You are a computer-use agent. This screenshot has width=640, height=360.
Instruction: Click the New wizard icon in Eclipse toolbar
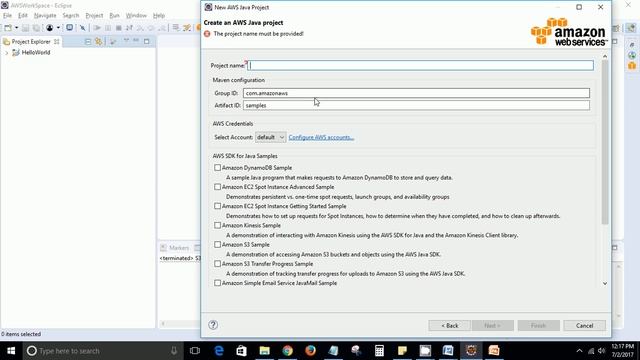pyautogui.click(x=8, y=28)
